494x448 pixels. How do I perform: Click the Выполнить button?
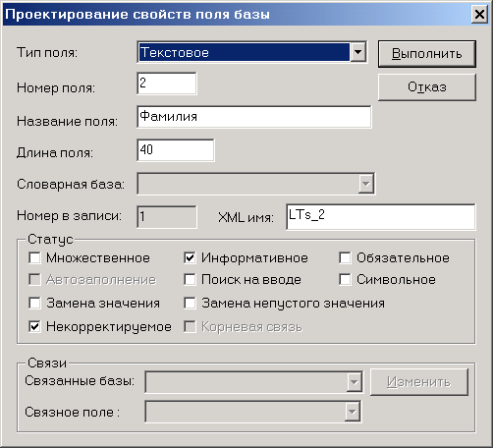coord(427,54)
